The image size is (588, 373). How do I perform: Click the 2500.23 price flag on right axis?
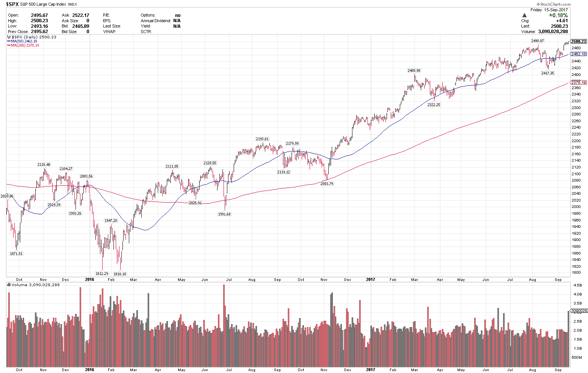(578, 41)
